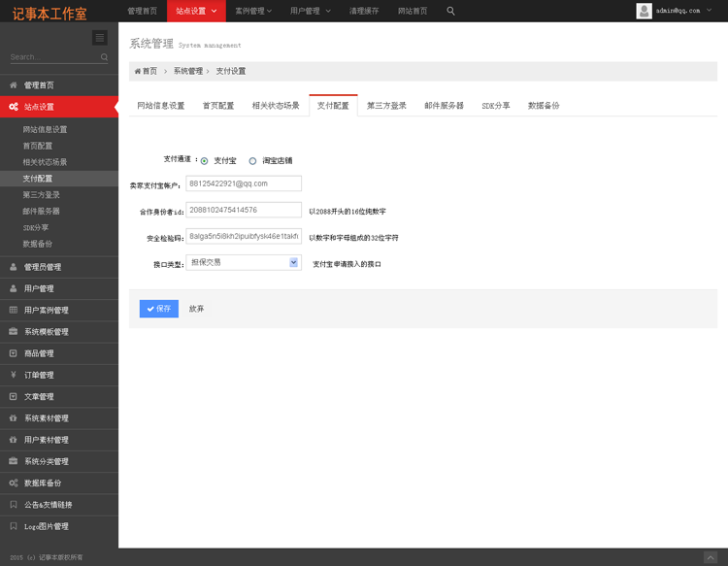Click the home icon in breadcrumb

click(x=138, y=71)
